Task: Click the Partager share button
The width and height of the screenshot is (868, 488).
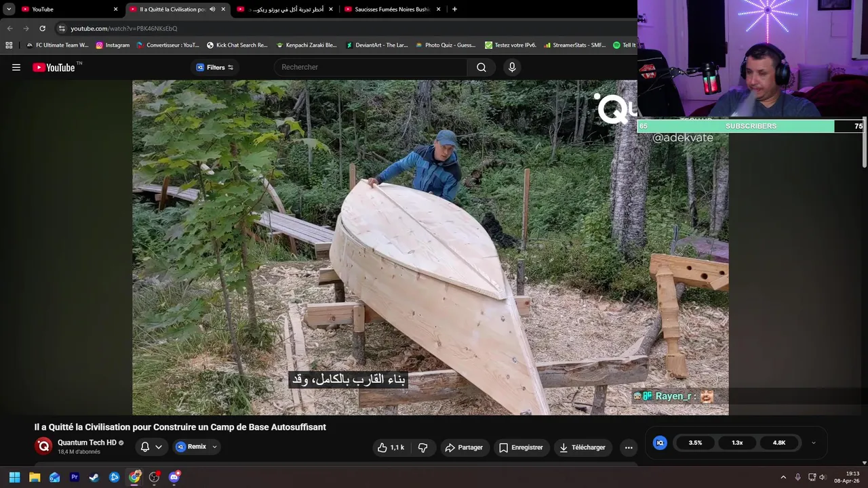Action: point(465,447)
